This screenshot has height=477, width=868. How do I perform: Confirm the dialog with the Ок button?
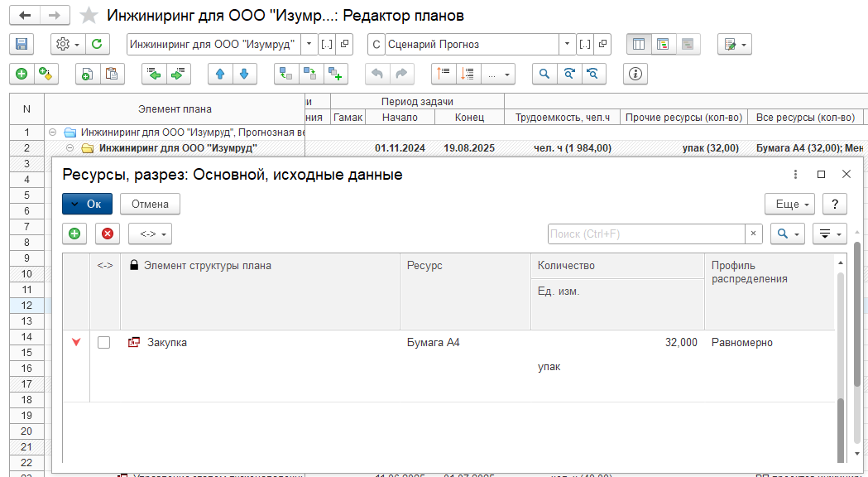(x=87, y=204)
